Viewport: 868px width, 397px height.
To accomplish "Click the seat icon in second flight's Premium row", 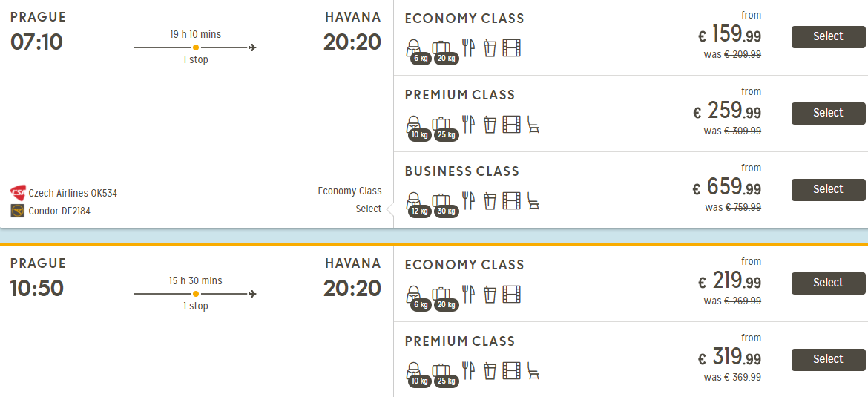I will [x=533, y=370].
